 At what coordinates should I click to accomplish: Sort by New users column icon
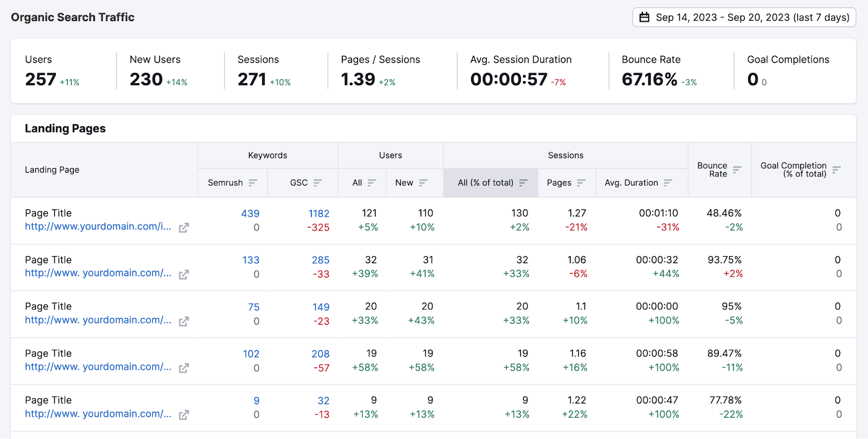[x=423, y=183]
